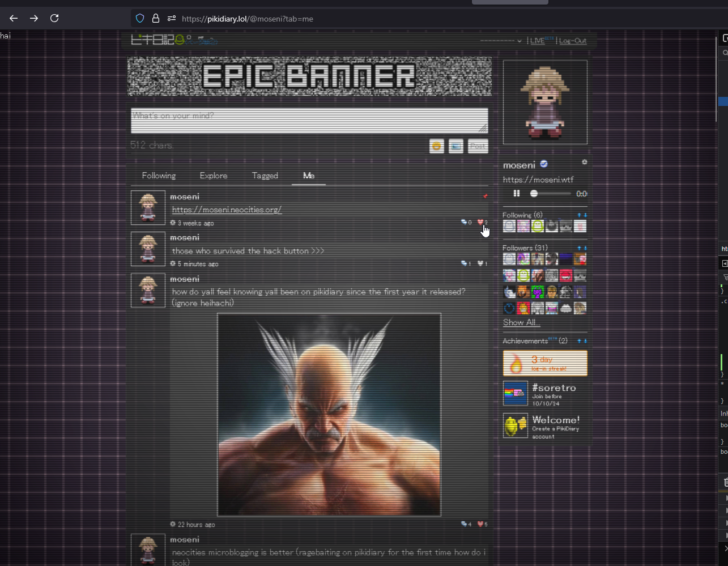
Task: Open the green blob avatar in Following
Action: 538,226
